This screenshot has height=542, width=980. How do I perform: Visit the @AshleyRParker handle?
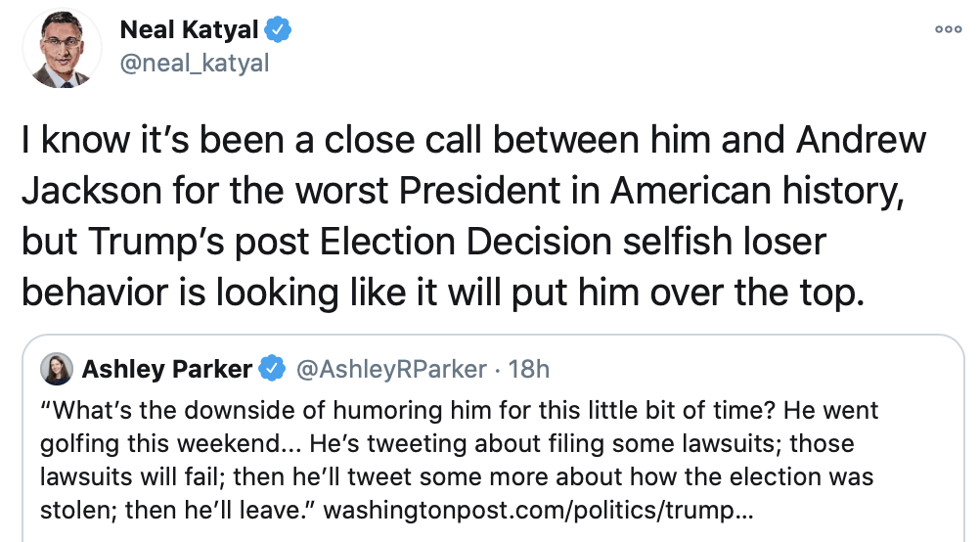point(390,369)
